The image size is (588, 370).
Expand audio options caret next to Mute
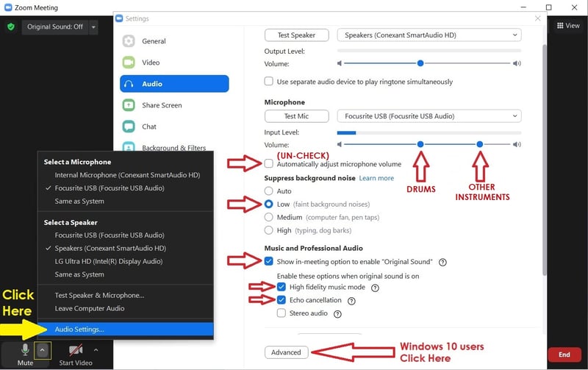[x=43, y=350]
